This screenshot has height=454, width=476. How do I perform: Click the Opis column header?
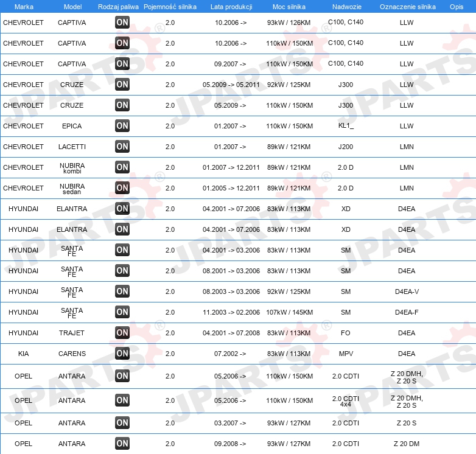[457, 7]
